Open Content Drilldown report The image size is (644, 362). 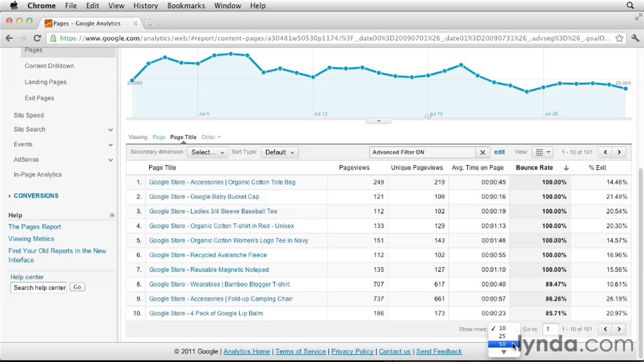pyautogui.click(x=49, y=66)
